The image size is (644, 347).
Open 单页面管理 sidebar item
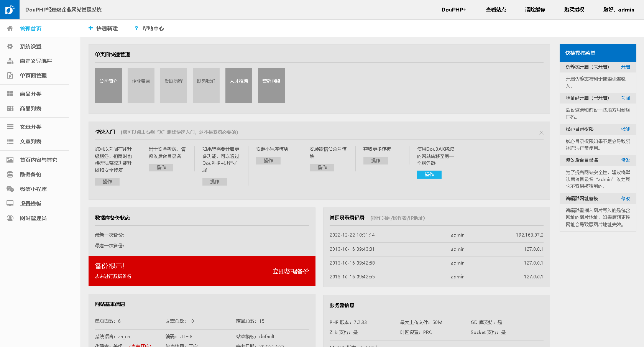click(x=33, y=76)
